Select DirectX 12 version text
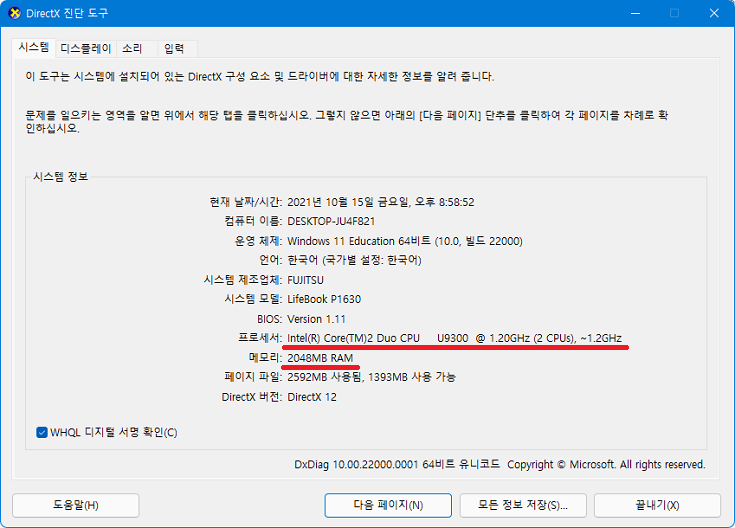Image resolution: width=735 pixels, height=528 pixels. coord(312,397)
